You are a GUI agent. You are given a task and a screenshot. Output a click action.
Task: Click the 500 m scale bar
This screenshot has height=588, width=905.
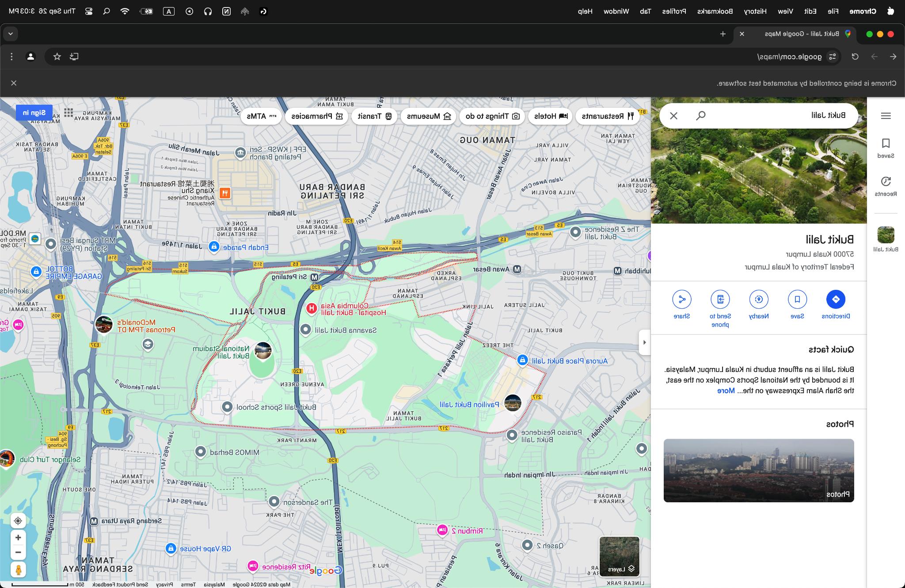(48, 584)
